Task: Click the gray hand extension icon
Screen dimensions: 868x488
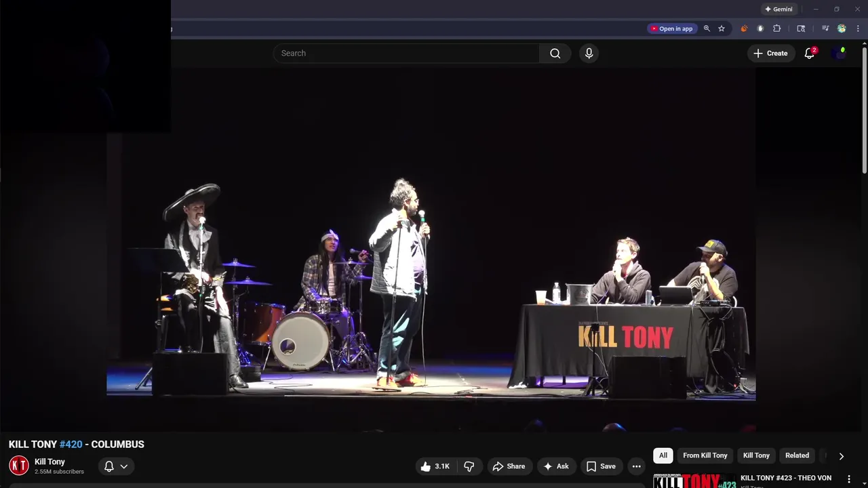Action: (760, 28)
